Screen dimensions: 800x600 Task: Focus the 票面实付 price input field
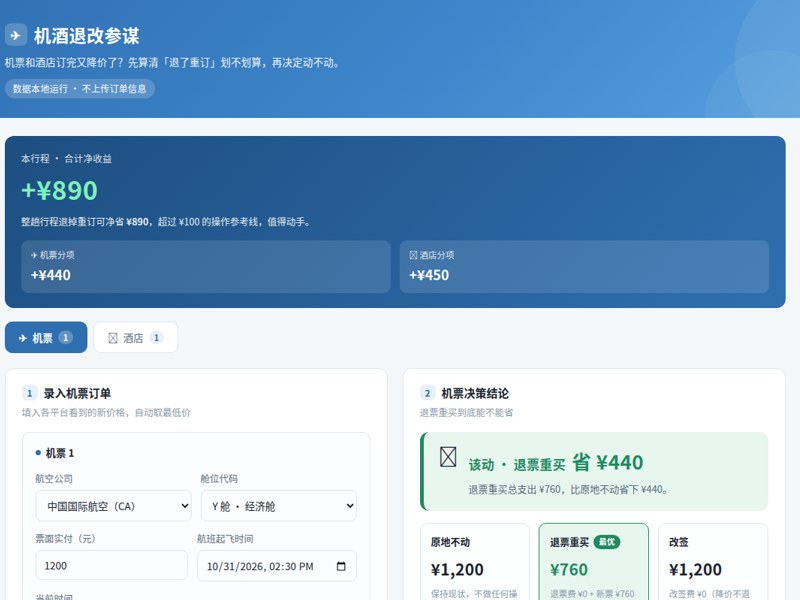pos(111,565)
